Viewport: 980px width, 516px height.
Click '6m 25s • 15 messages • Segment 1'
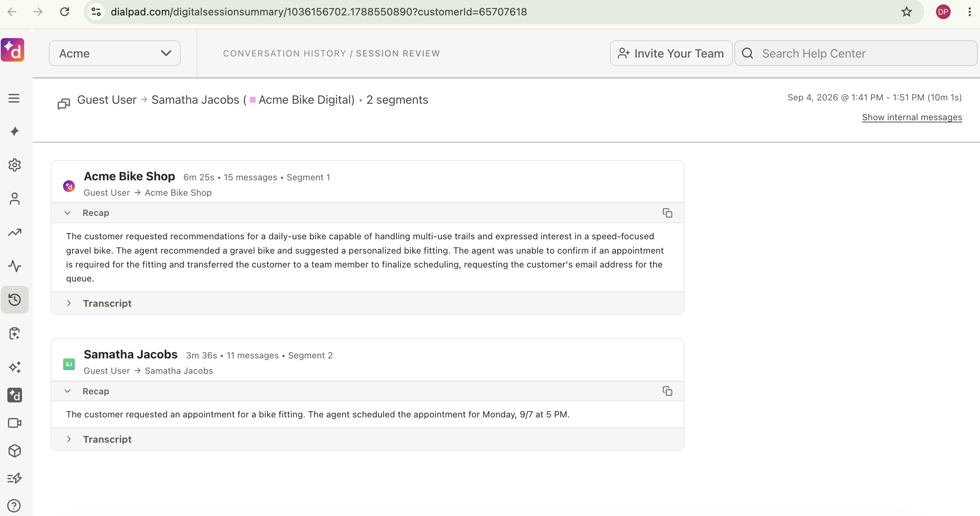coord(257,177)
